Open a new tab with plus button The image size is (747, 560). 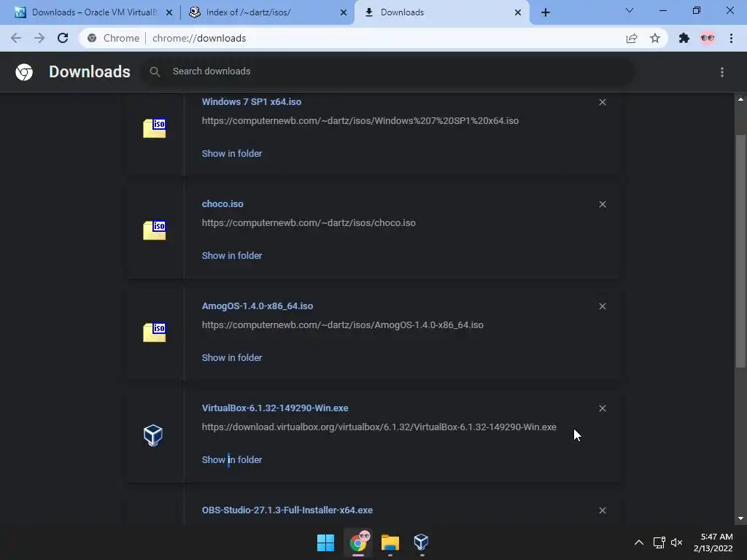pos(546,12)
